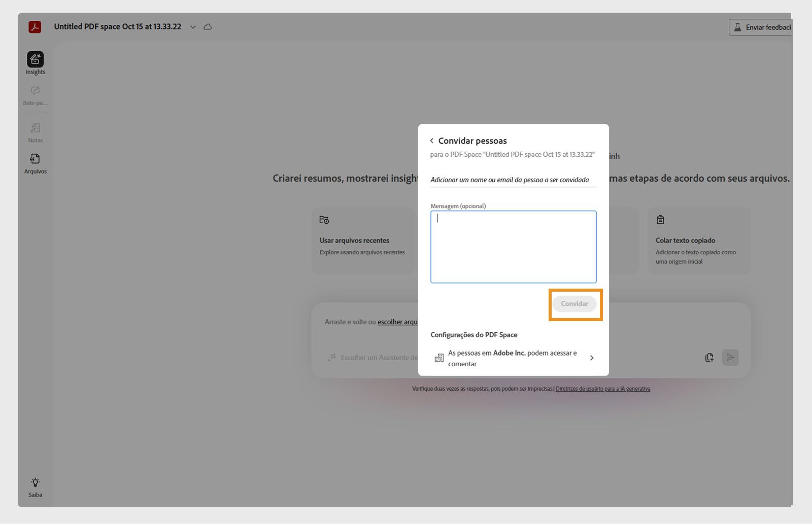Click the cloud sync status icon
The image size is (812, 524).
pos(208,27)
